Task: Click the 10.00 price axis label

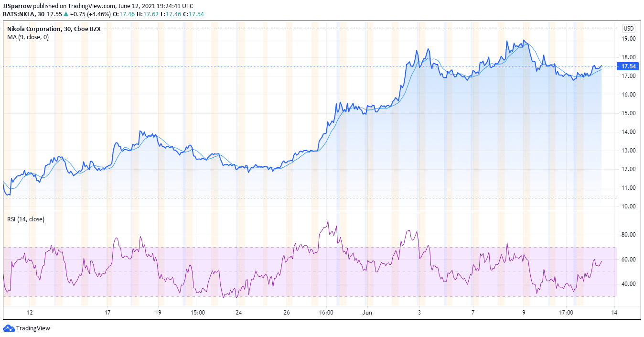Action: point(629,207)
